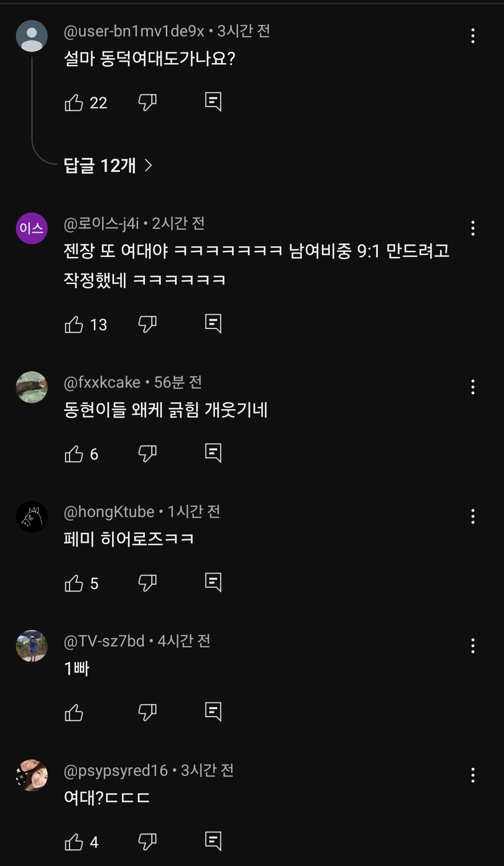This screenshot has width=504, height=866.
Task: Reply to the @user-bn1mv1de9x comment
Action: 213,102
